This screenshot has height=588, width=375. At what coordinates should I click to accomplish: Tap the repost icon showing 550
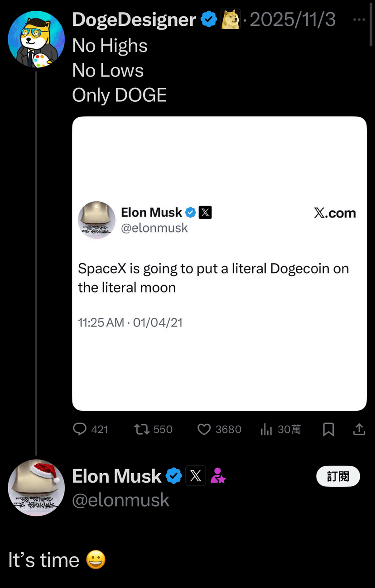click(142, 429)
